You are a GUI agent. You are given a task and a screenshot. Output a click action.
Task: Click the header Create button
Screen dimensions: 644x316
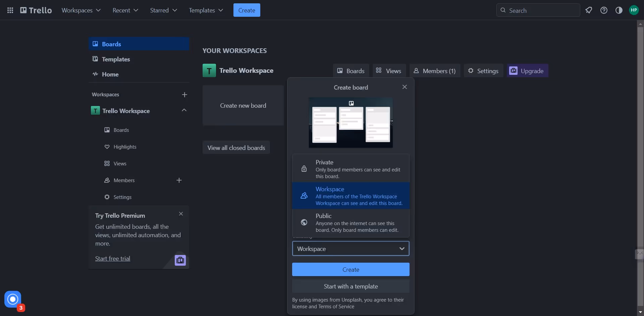click(247, 10)
